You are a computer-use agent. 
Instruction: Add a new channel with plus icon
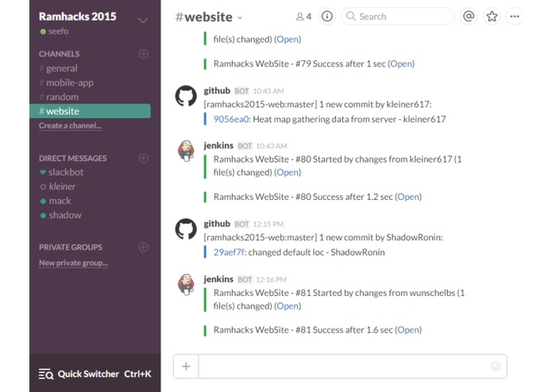click(x=143, y=54)
